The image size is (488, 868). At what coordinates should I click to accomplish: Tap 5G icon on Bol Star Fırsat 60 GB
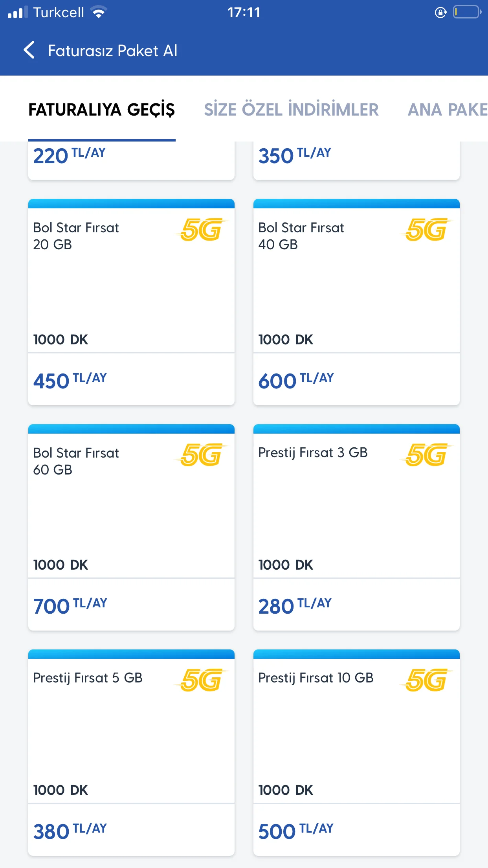click(x=201, y=455)
